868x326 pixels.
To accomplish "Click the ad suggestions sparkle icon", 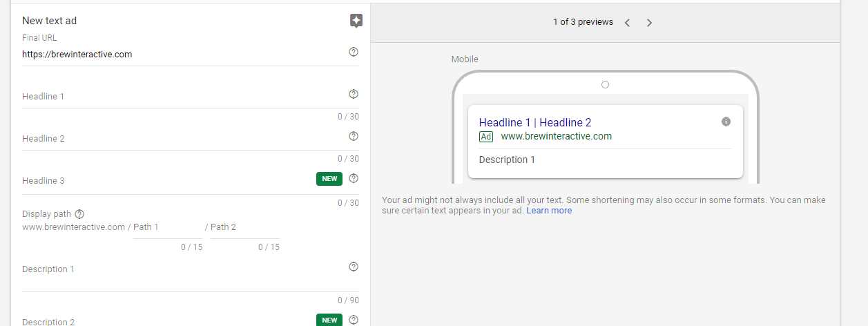I will pyautogui.click(x=356, y=21).
